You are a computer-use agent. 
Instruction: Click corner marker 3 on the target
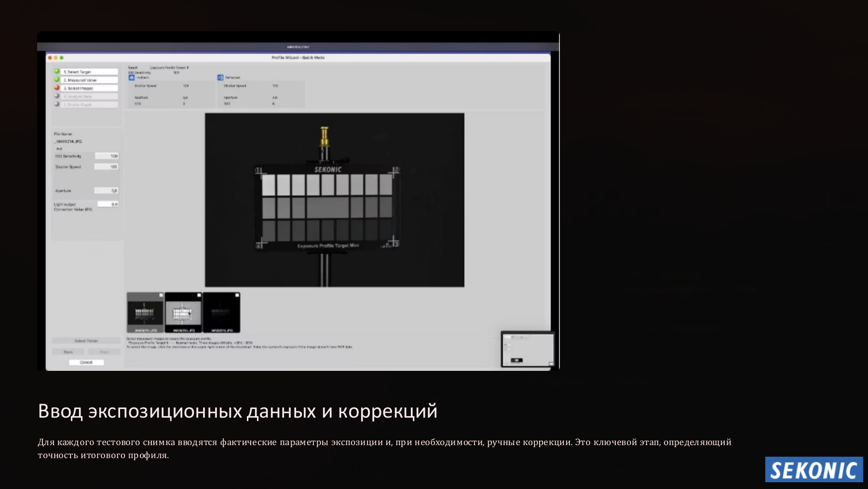[x=394, y=242]
